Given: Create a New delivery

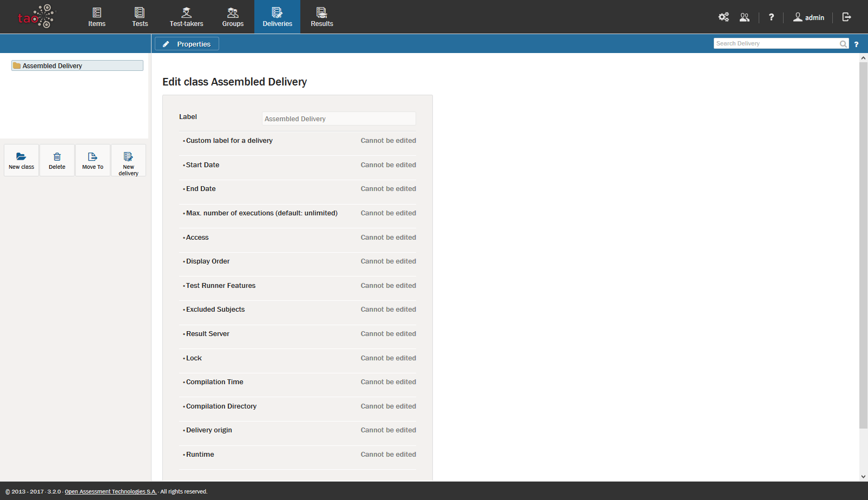Looking at the screenshot, I should (128, 160).
